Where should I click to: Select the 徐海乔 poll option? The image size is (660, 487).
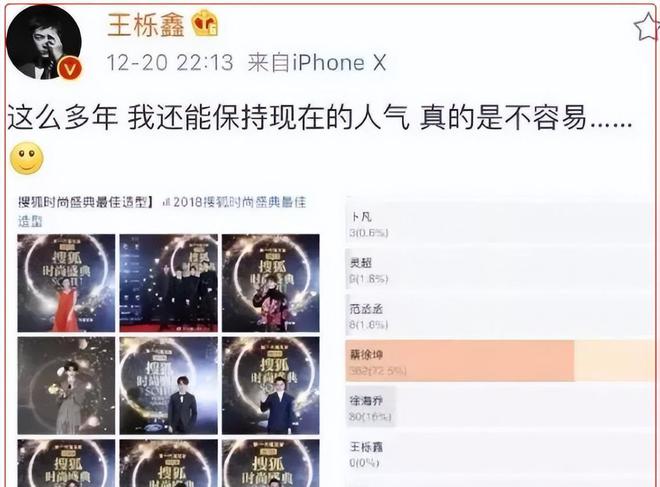[500, 407]
